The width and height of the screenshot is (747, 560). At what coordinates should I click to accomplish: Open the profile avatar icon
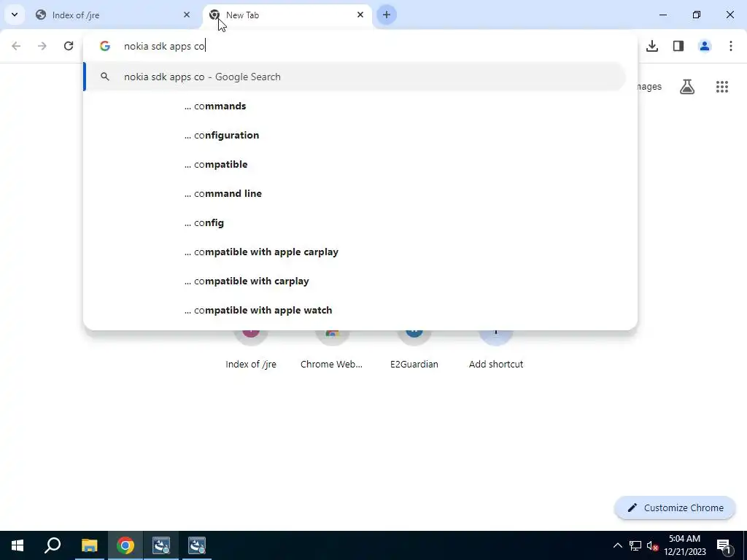(705, 46)
